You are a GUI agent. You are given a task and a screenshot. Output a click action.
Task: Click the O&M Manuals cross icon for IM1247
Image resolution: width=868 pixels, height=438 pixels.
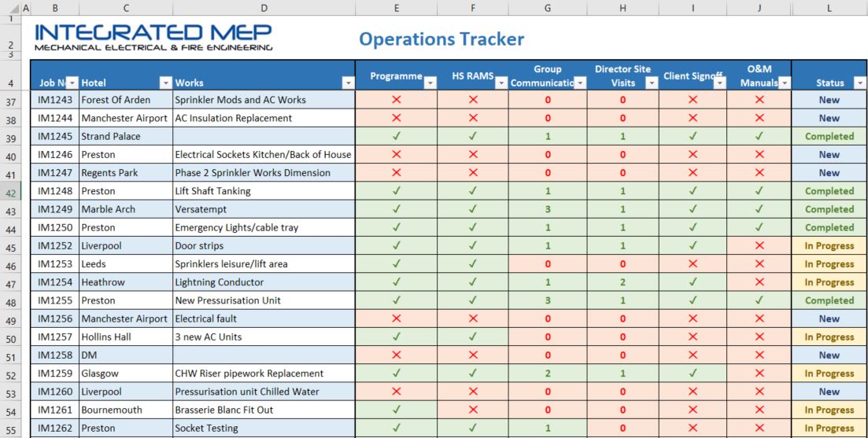tap(759, 173)
